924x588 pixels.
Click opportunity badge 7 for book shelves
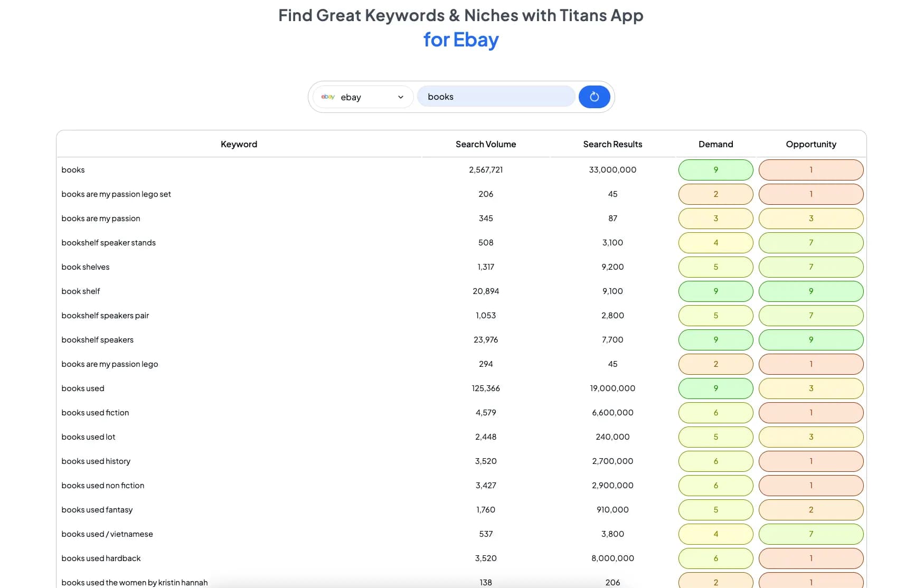click(811, 267)
